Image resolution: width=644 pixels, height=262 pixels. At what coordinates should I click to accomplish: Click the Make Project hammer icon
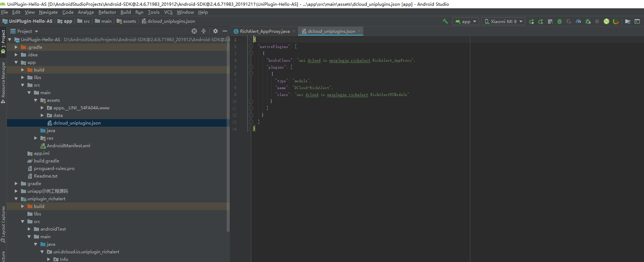[445, 21]
